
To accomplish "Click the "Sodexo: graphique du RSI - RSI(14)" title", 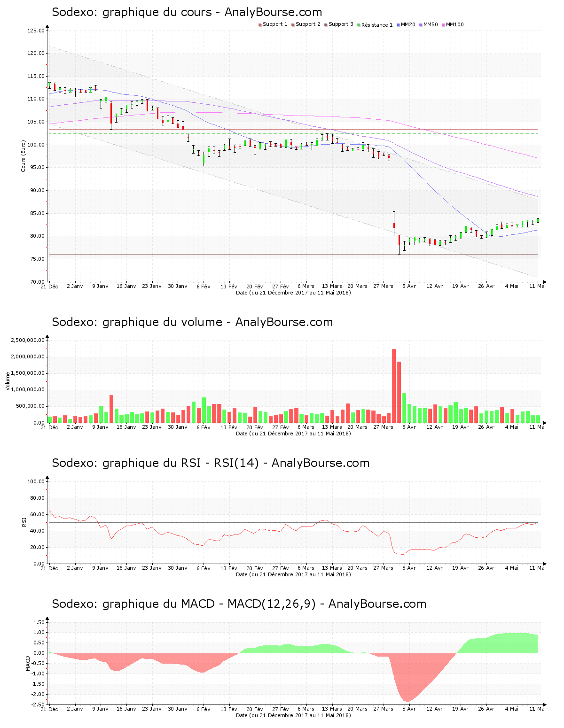I will pyautogui.click(x=211, y=463).
